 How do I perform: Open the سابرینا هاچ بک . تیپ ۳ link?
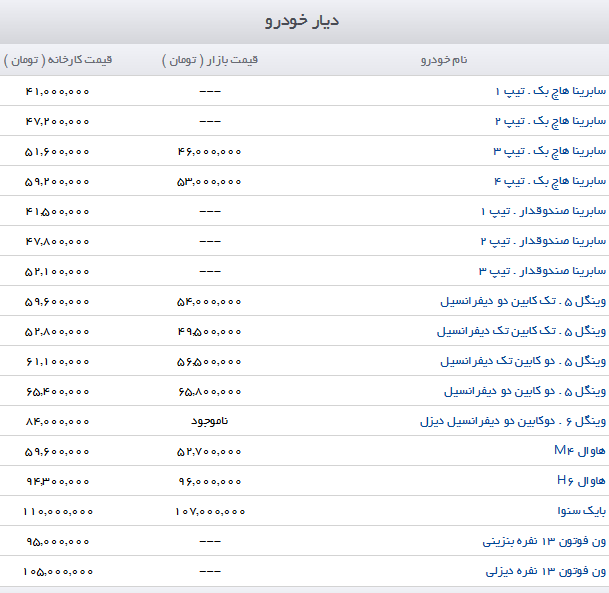point(550,151)
